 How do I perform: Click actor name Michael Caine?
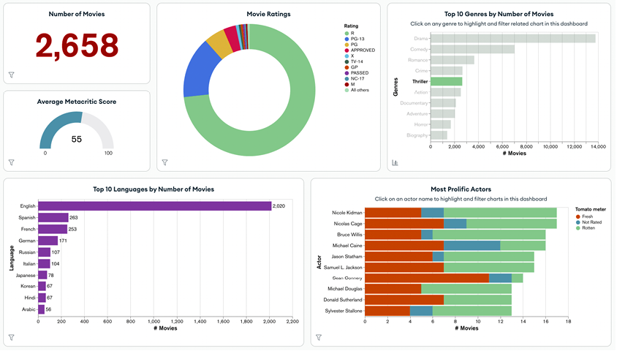click(x=347, y=246)
